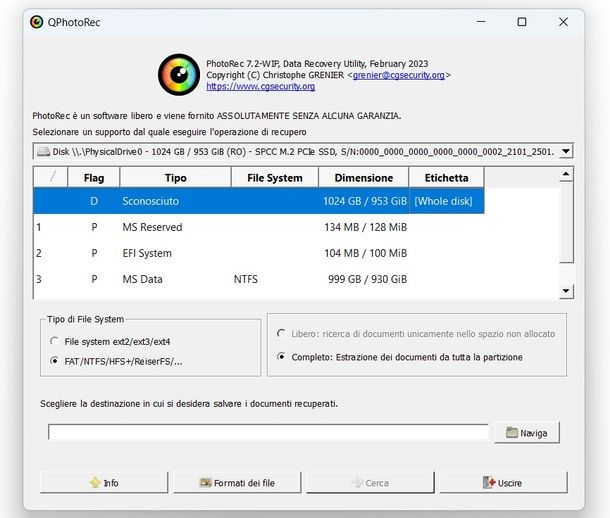This screenshot has height=518, width=610.
Task: Select the MS Reserved partition row
Action: (x=259, y=227)
